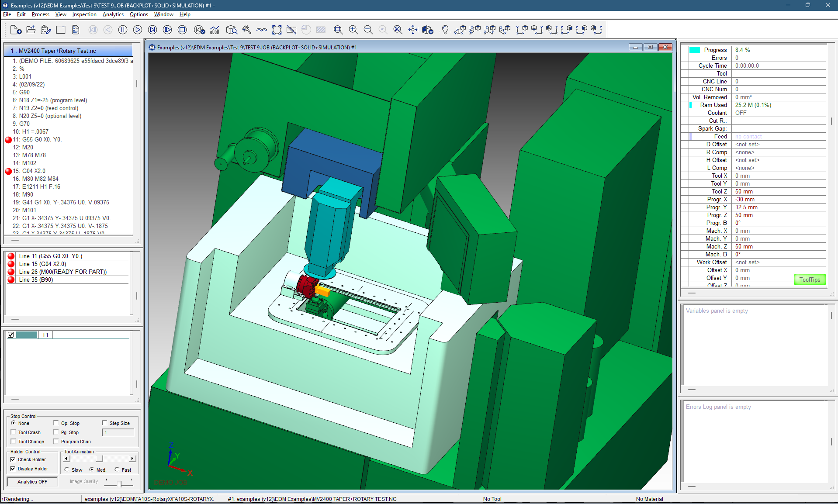Start the simulation playback
Screen dimensions: 838x504
138,30
